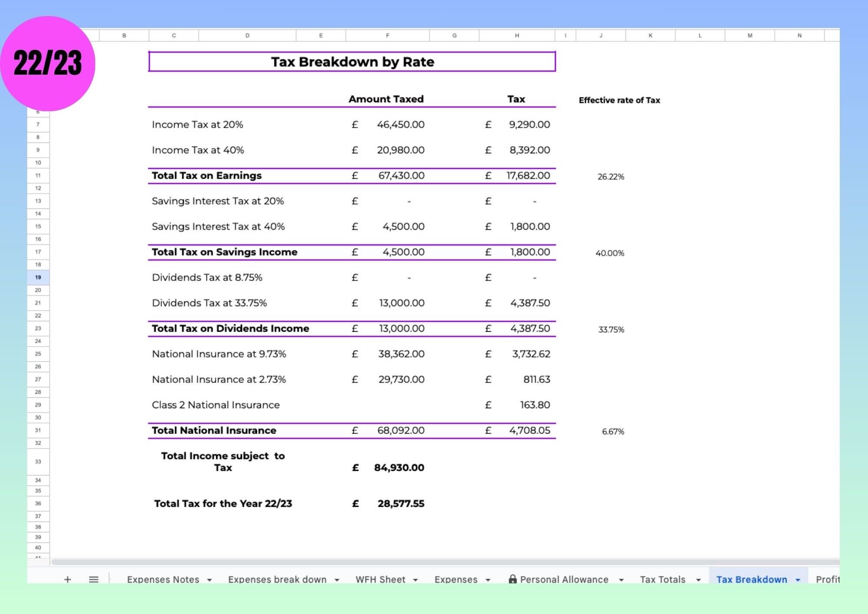Select row 19 header
Image resolution: width=868 pixels, height=614 pixels.
point(38,277)
